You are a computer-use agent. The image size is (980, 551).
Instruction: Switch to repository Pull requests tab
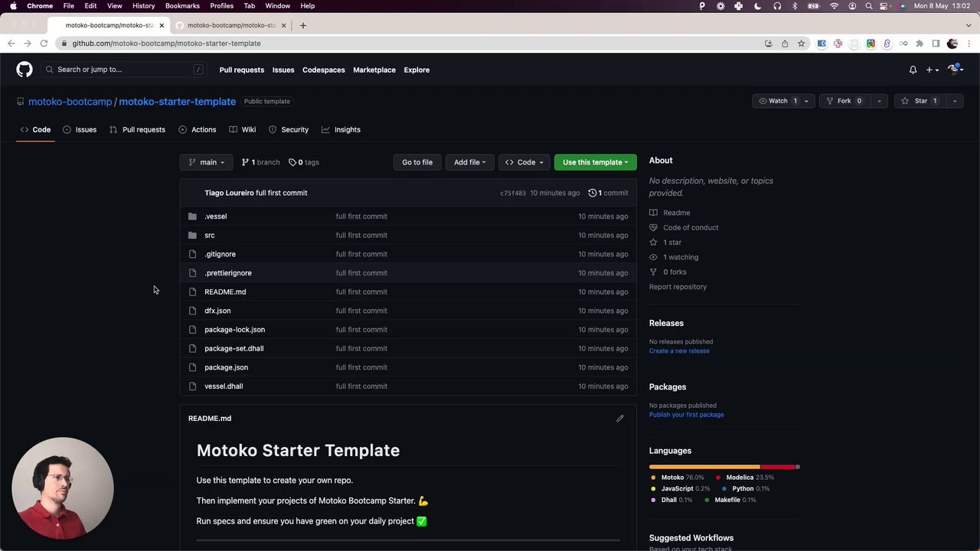tap(137, 130)
